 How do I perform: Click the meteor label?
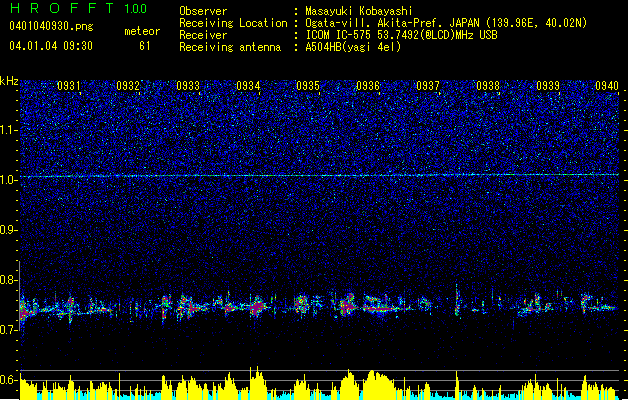point(142,31)
